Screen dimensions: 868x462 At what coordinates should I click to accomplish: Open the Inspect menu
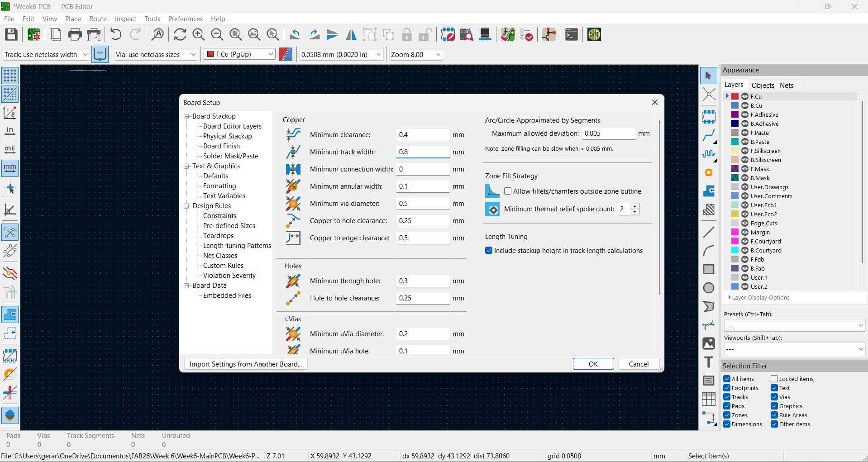125,19
